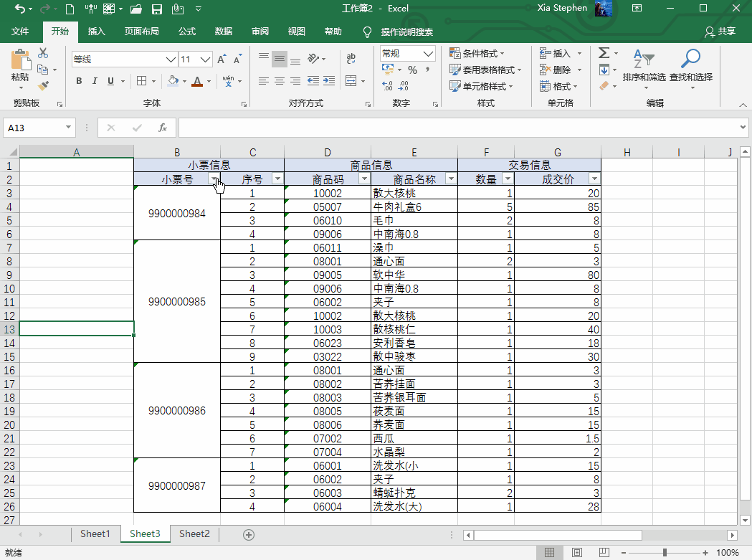Viewport: 752px width, 560px height.
Task: Click the 操作说明搜索 tell me search box
Action: [x=406, y=32]
